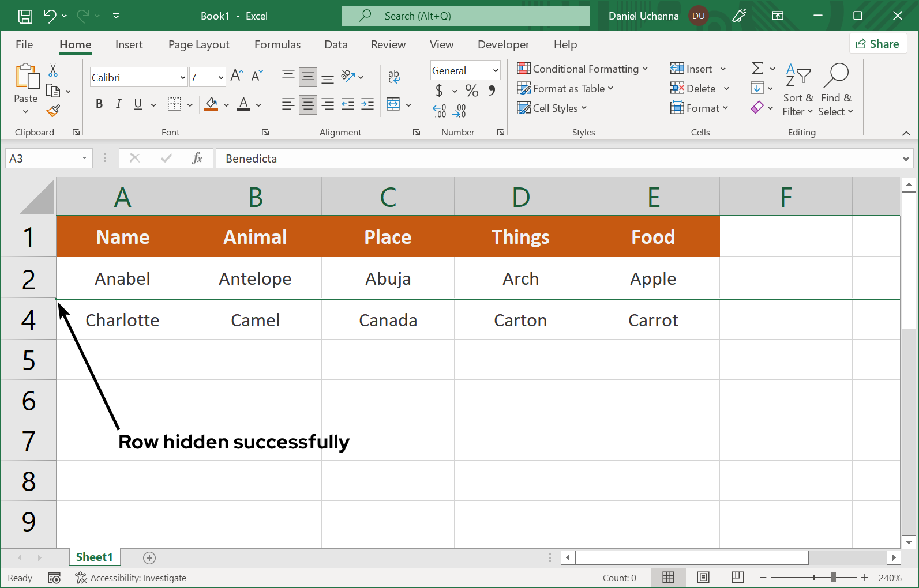Open the General number format dropdown

[x=495, y=70]
